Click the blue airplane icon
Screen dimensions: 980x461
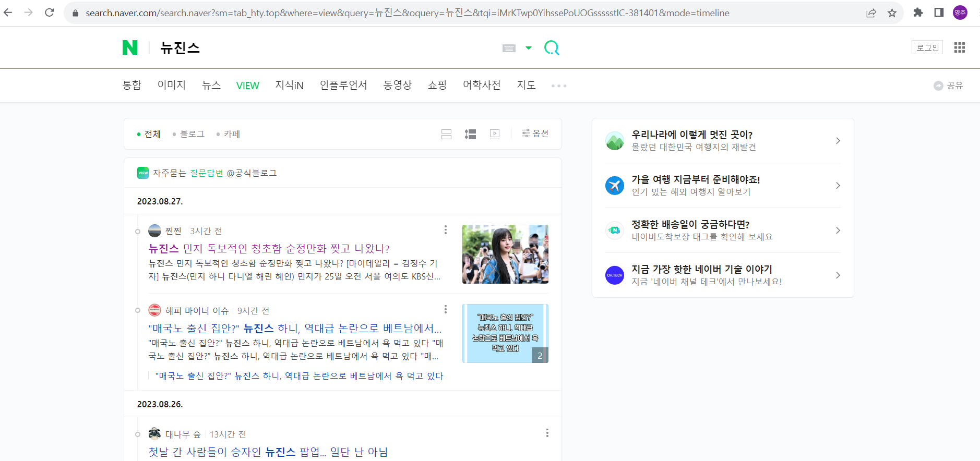coord(615,186)
